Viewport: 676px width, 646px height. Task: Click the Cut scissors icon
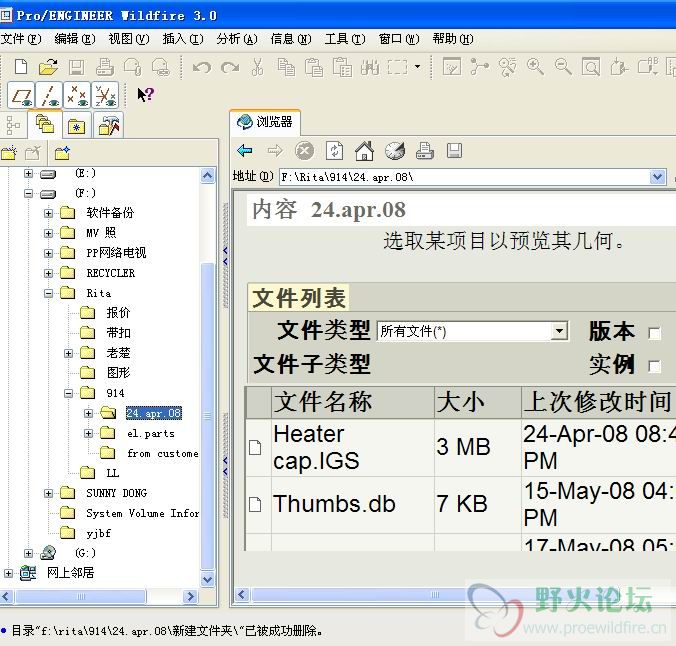tap(257, 67)
